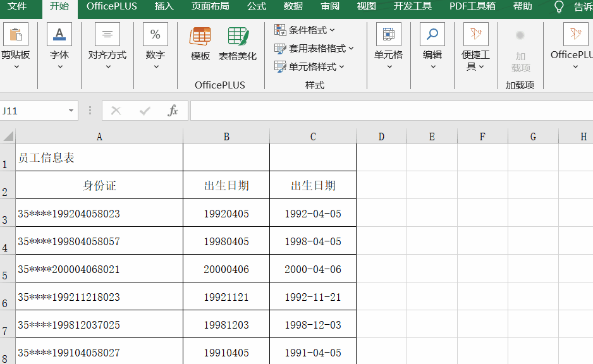Switch to the 页面布局 page layout tab
The height and width of the screenshot is (364, 593).
(x=210, y=6)
